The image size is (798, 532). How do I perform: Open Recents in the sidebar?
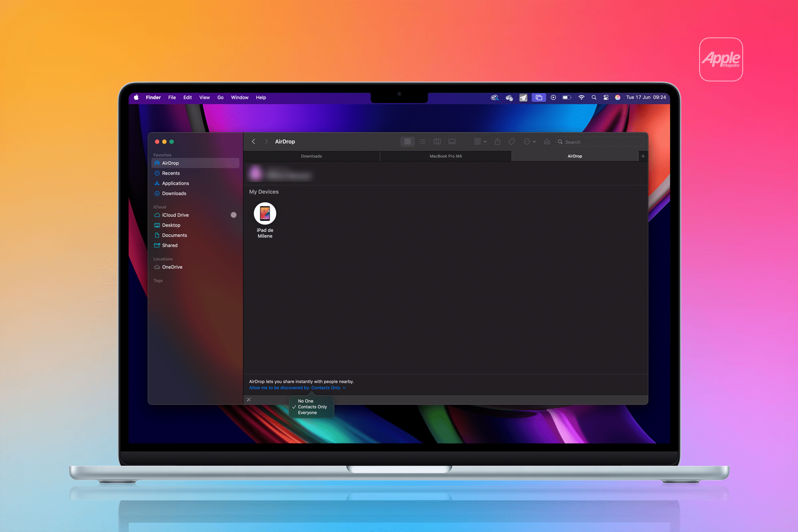pyautogui.click(x=195, y=173)
